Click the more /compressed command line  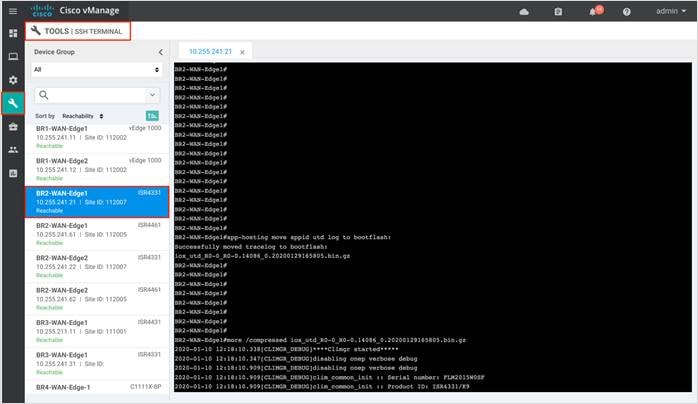coord(320,340)
